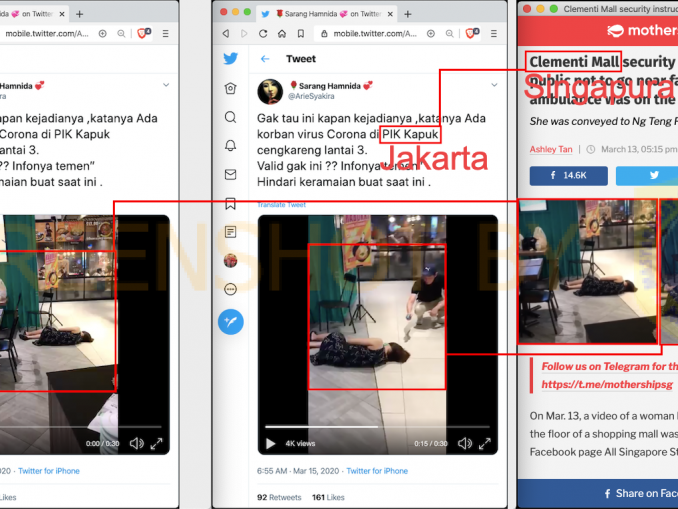
Task: Open hamburger menu in middle browser window
Action: [x=493, y=33]
